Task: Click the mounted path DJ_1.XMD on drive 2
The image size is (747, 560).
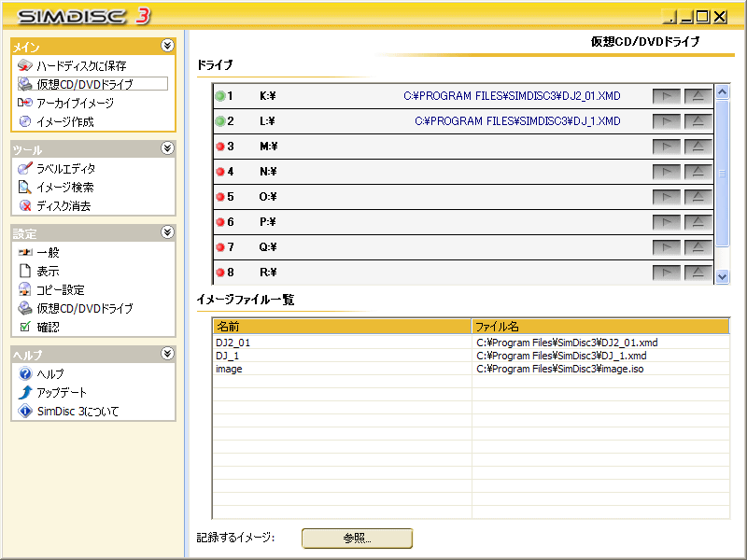Action: tap(517, 121)
